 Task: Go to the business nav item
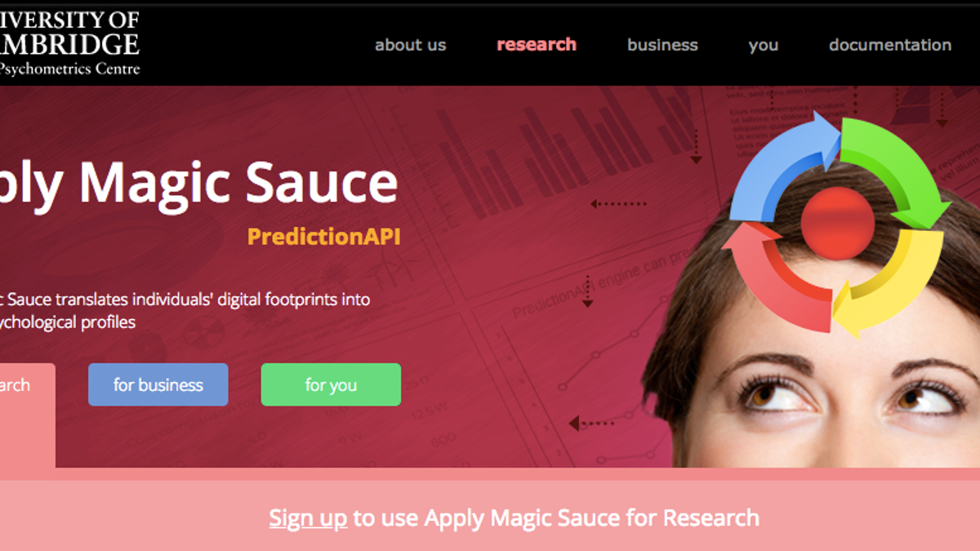662,45
